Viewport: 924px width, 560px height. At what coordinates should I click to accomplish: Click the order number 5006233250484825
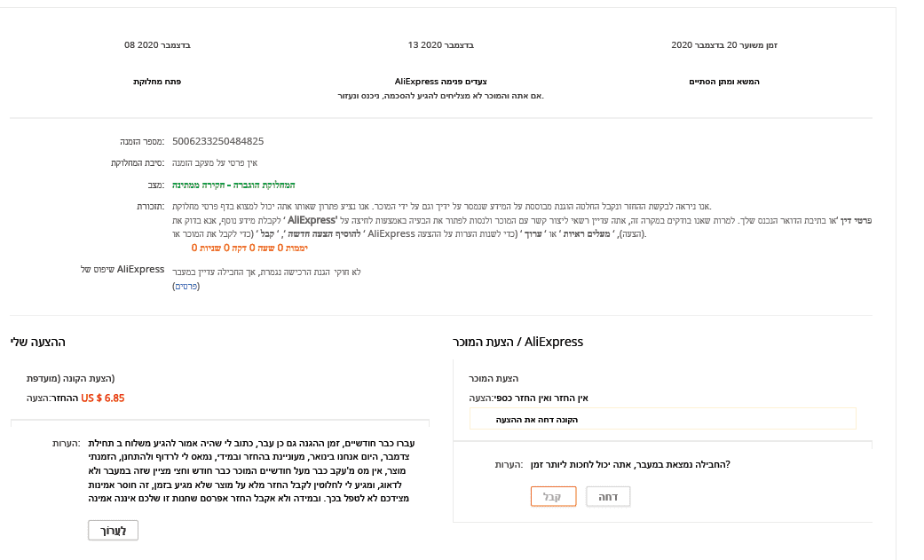[217, 141]
